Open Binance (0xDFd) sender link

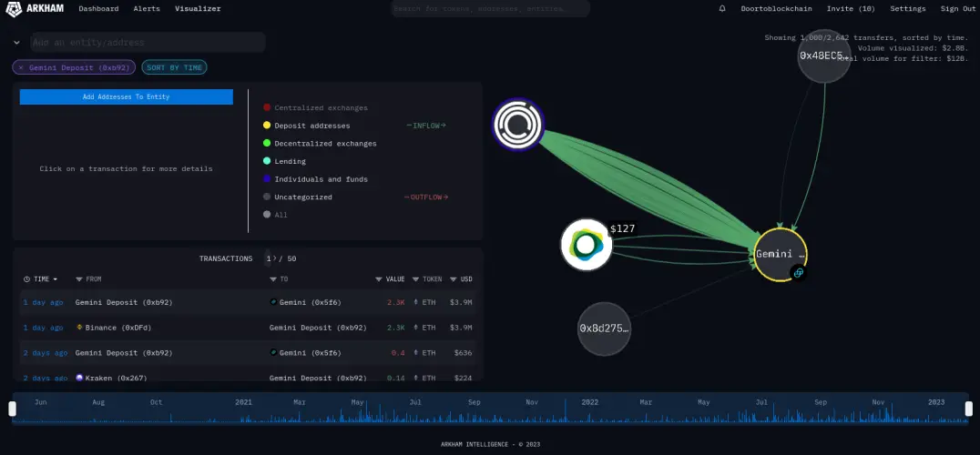118,327
